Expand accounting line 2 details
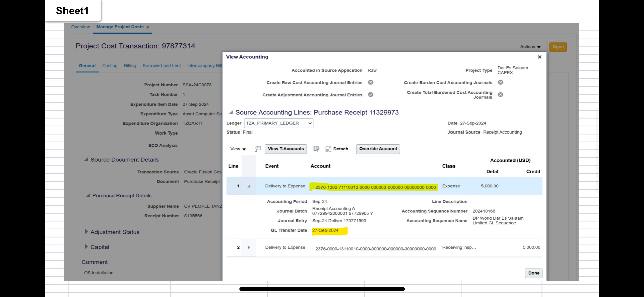Screen dimensions: 644x297 pyautogui.click(x=249, y=247)
